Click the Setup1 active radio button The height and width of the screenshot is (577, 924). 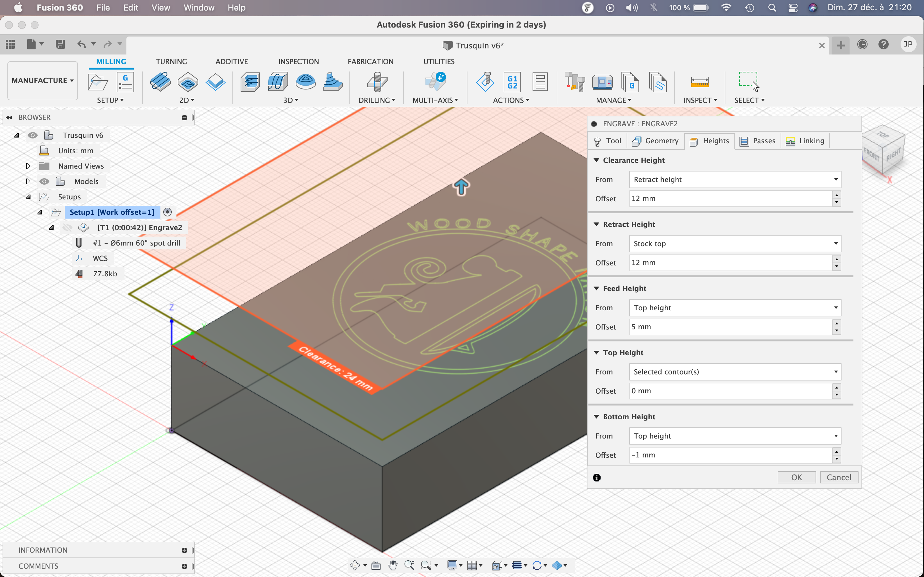click(167, 212)
